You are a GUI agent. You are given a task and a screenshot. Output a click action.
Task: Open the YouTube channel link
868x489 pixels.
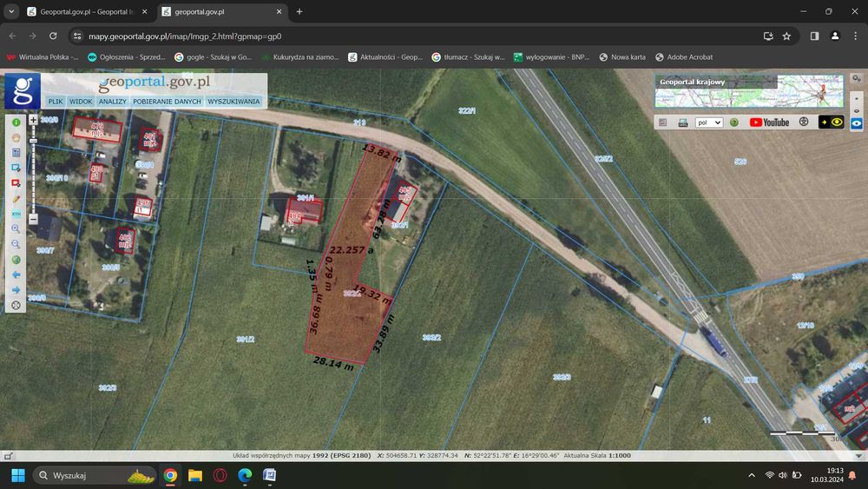pos(769,122)
